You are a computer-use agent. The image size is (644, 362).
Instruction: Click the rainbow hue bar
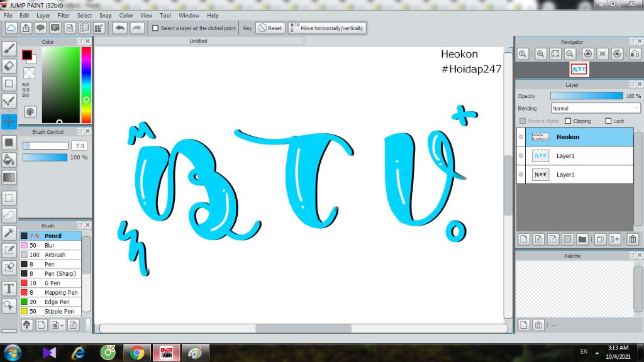(86, 85)
